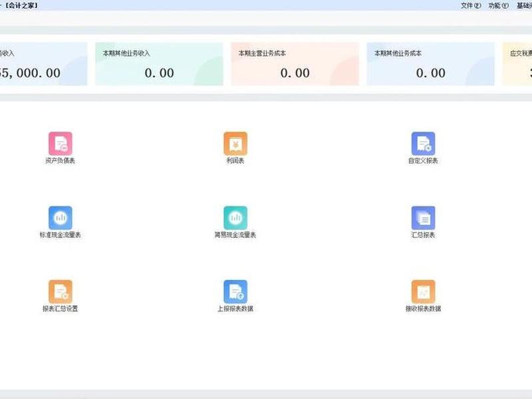Screen dimensions: 532x399
Task: Open the 文件 menu
Action: pyautogui.click(x=471, y=5)
